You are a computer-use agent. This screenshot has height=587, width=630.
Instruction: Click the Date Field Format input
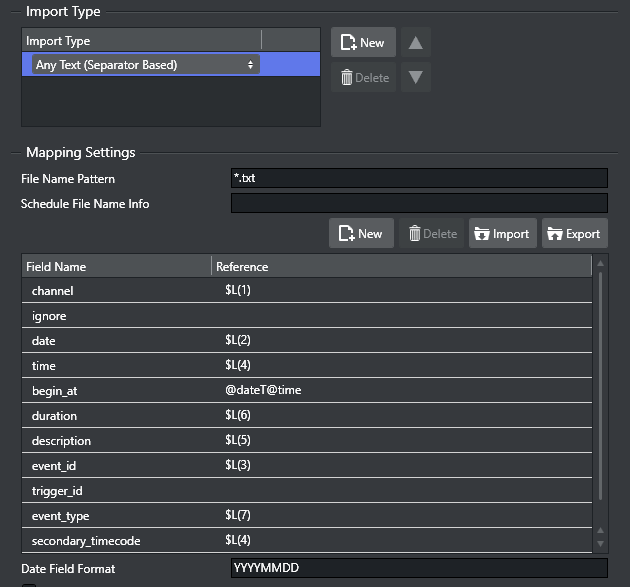[418, 568]
